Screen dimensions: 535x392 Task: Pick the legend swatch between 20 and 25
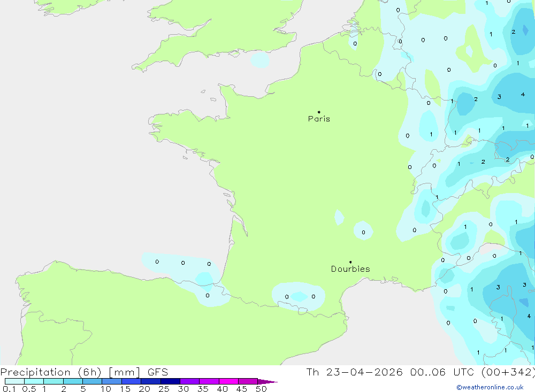click(x=151, y=381)
